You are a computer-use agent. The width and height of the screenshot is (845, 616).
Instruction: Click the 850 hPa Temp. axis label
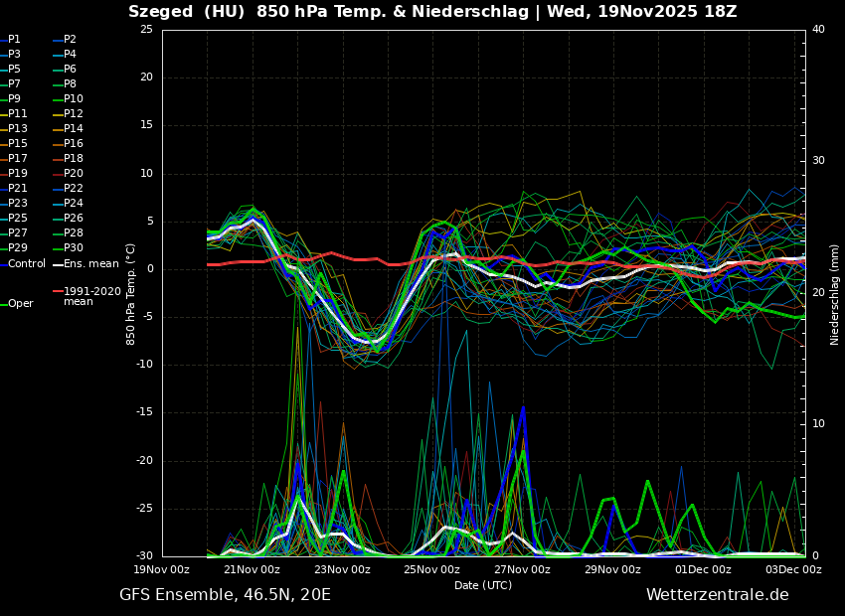point(131,294)
